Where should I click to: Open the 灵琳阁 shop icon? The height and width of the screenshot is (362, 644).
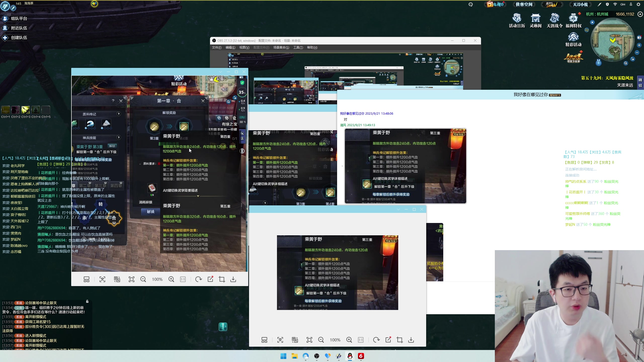(x=536, y=21)
